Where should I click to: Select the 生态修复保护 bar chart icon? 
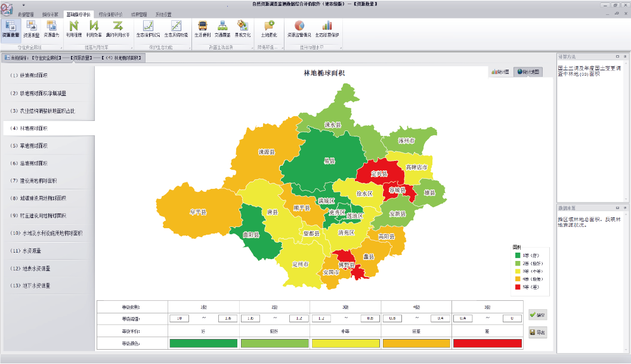point(327,28)
